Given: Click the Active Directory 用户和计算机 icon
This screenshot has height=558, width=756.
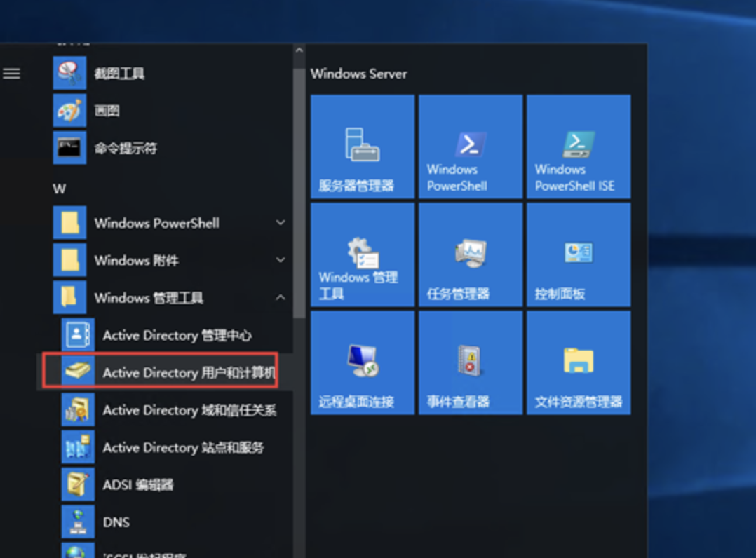Looking at the screenshot, I should (78, 372).
